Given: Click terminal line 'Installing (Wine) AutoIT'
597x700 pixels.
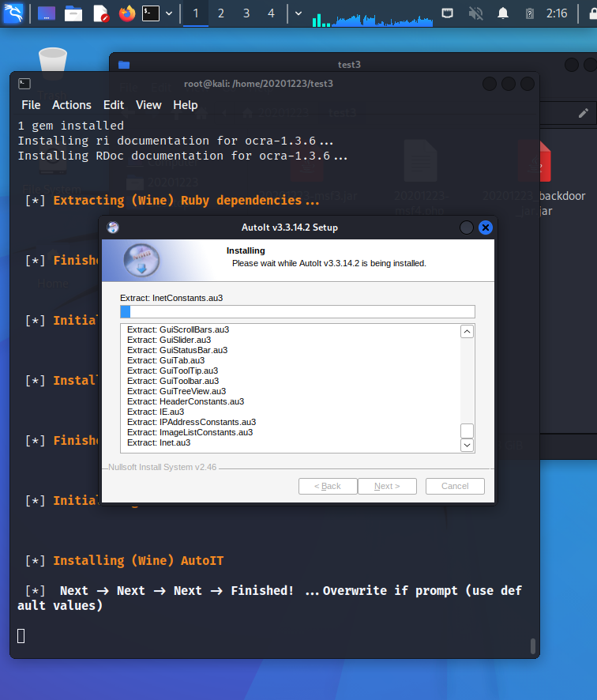Looking at the screenshot, I should click(138, 561).
